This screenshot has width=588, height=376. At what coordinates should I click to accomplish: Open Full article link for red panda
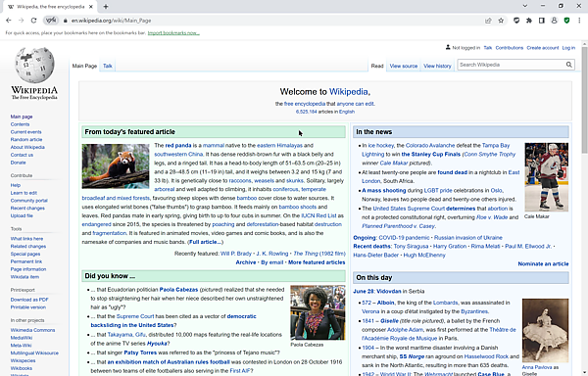click(205, 242)
